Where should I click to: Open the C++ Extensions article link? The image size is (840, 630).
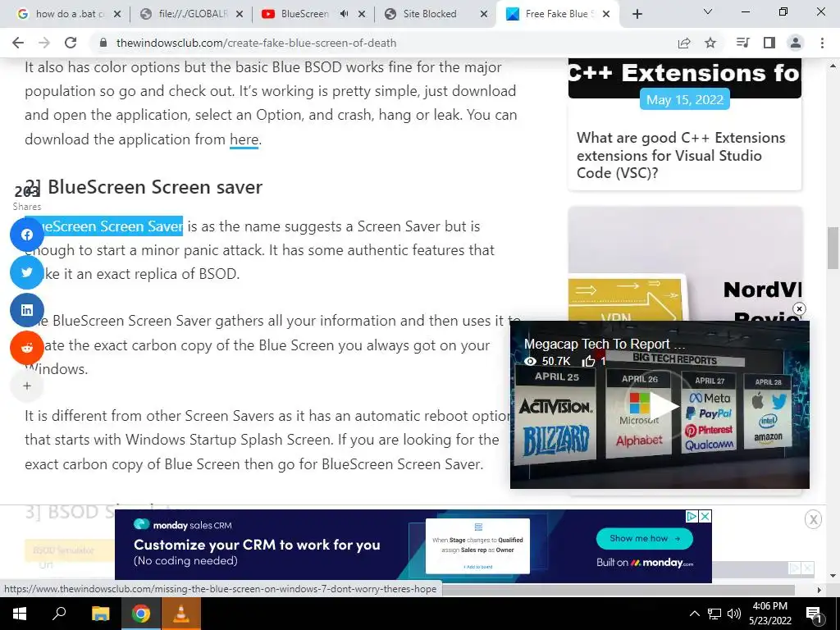681,155
